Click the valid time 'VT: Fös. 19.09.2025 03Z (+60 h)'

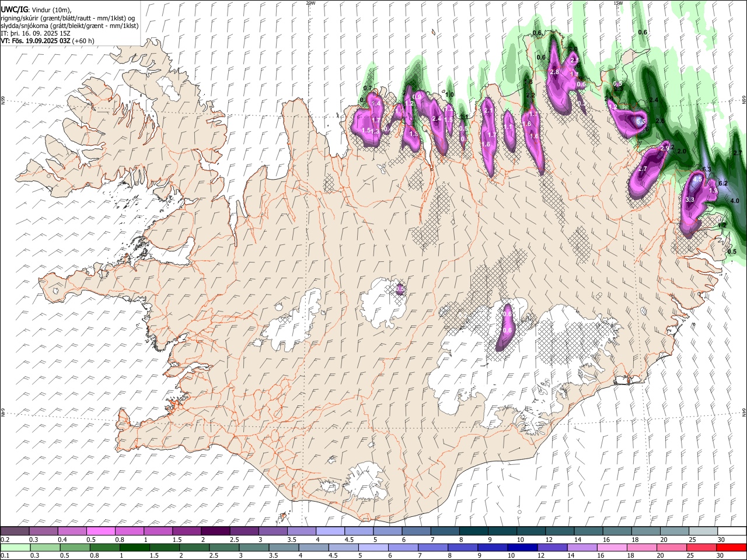[x=47, y=41]
